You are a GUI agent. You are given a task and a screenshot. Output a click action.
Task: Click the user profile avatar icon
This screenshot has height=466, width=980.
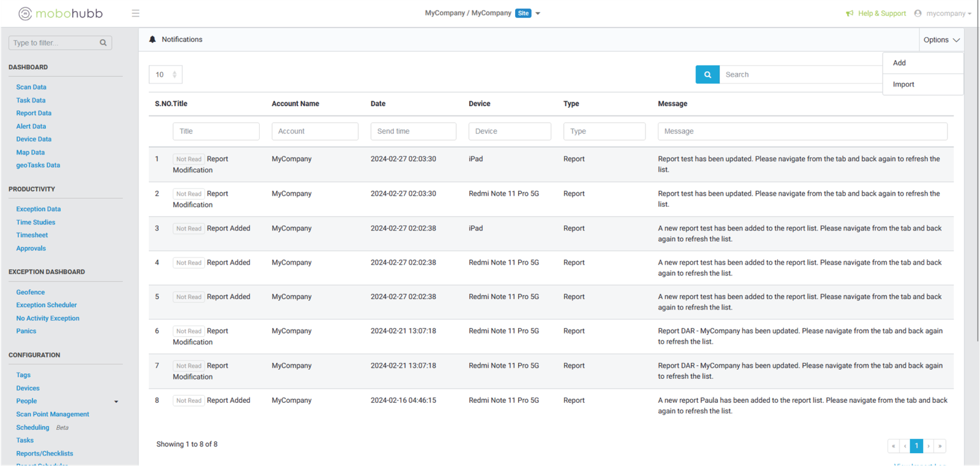(918, 13)
